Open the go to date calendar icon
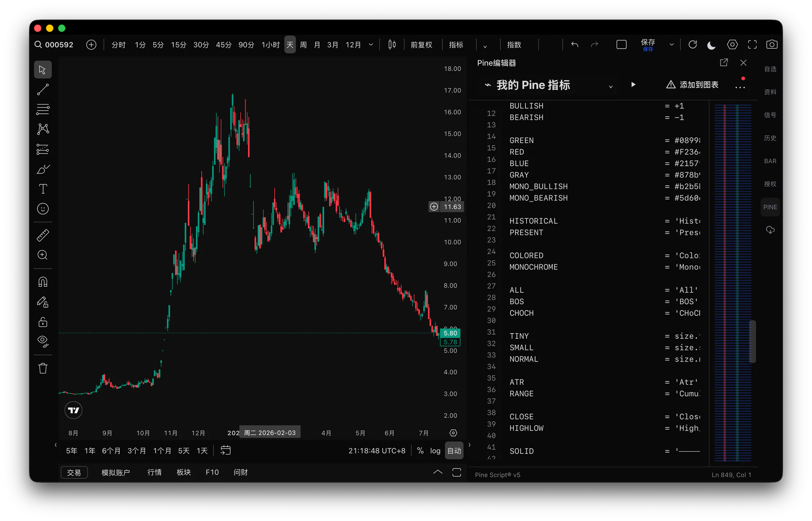 pos(226,451)
